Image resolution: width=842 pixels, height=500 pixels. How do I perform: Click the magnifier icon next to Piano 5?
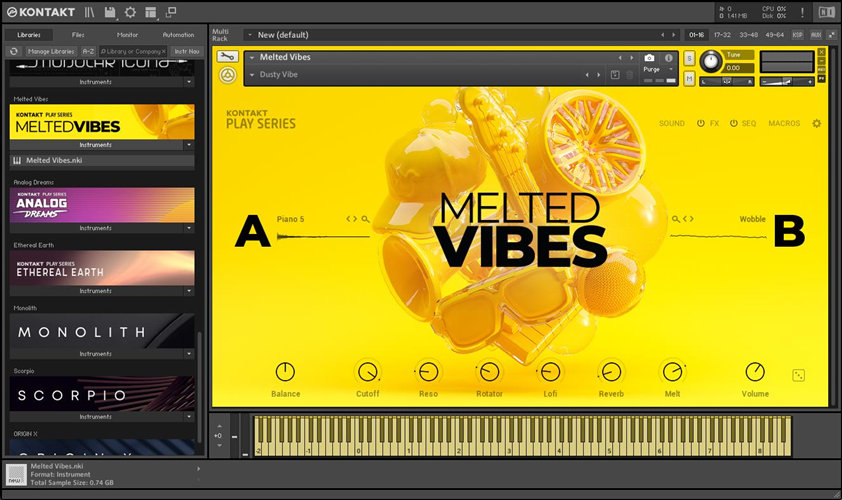point(366,219)
